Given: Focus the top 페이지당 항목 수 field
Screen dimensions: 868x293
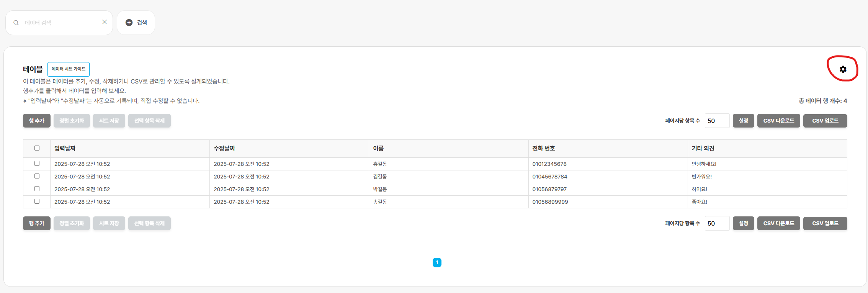Looking at the screenshot, I should [717, 121].
